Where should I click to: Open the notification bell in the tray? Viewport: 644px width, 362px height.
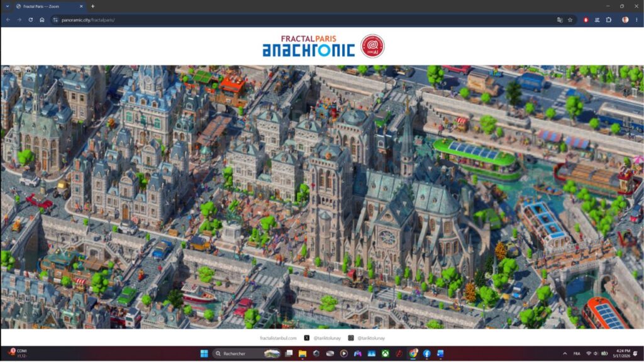tap(636, 353)
